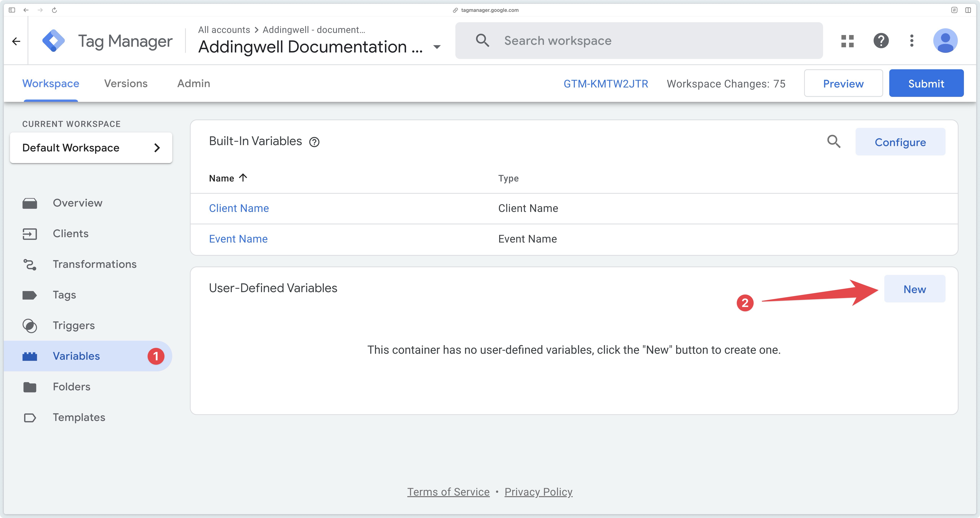The height and width of the screenshot is (518, 980).
Task: Expand Default Workspace chevron
Action: [x=157, y=148]
